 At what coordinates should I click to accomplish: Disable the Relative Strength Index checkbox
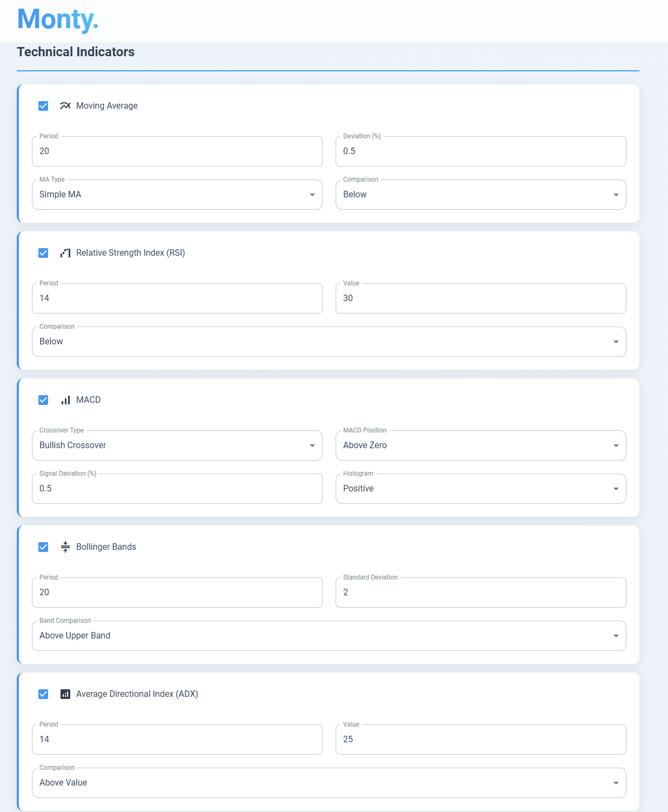click(x=43, y=253)
